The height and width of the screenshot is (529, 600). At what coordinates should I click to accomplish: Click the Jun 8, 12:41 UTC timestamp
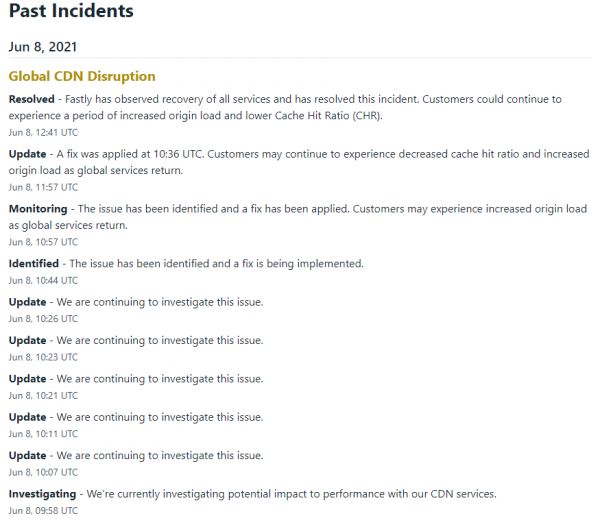(x=43, y=132)
